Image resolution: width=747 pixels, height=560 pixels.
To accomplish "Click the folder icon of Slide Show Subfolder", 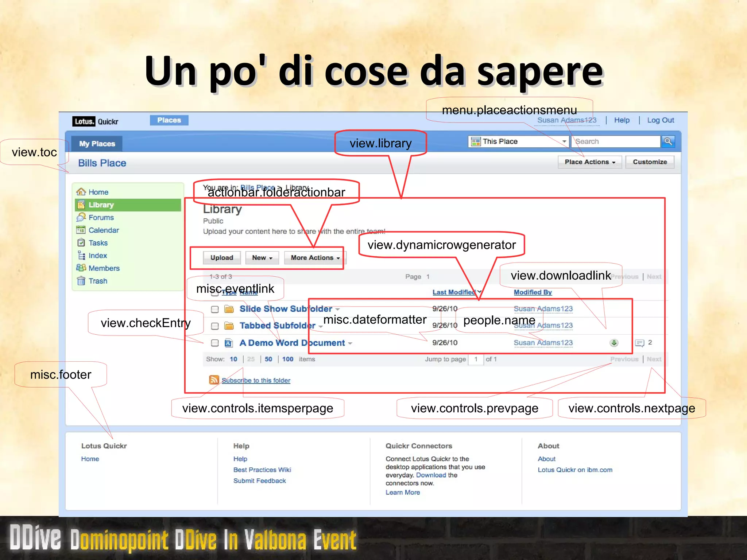I will (229, 309).
